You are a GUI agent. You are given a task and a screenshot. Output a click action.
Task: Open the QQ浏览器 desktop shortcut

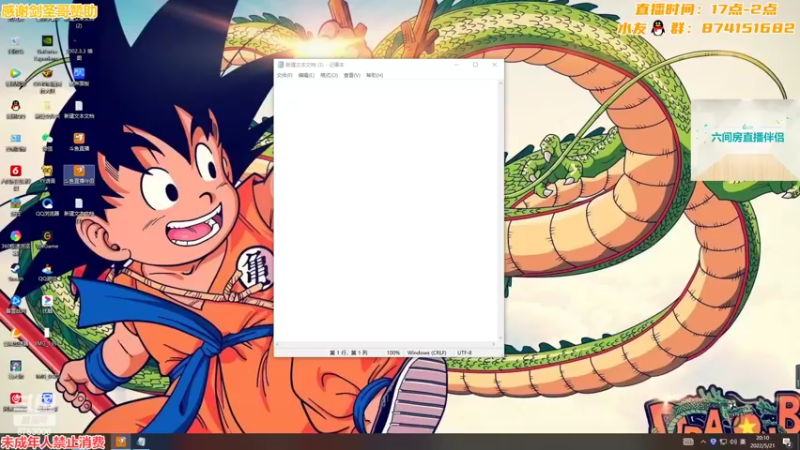coord(47,207)
